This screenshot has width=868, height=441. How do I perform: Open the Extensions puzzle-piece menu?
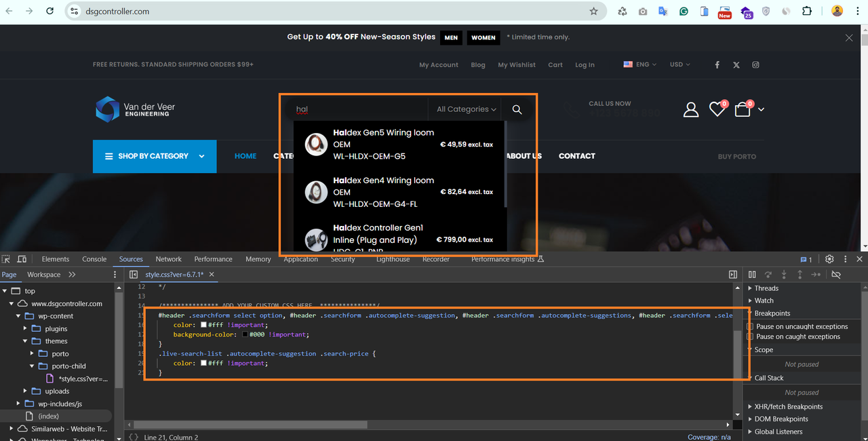807,11
